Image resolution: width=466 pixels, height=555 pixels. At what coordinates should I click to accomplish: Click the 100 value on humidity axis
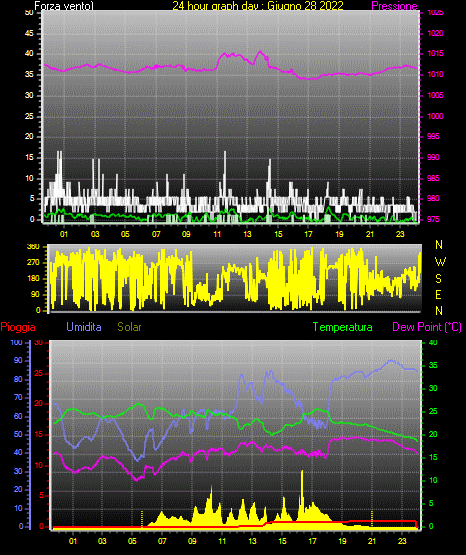point(16,342)
